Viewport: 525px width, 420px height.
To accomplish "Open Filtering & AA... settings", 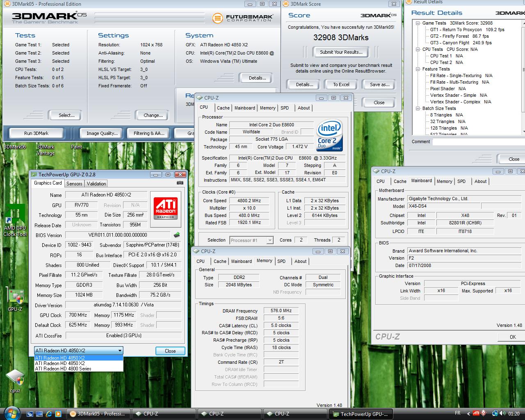I will (148, 133).
